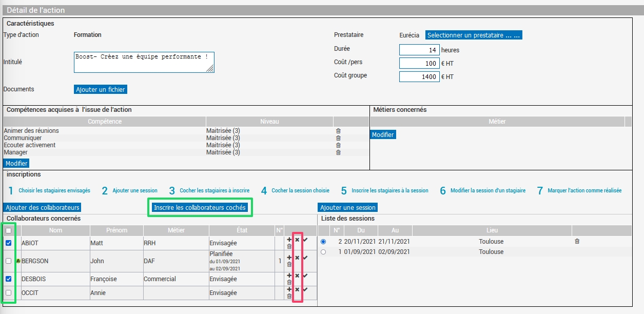Check the BERGSON checkbox
Viewport: 644px width, 314px height.
tap(8, 261)
